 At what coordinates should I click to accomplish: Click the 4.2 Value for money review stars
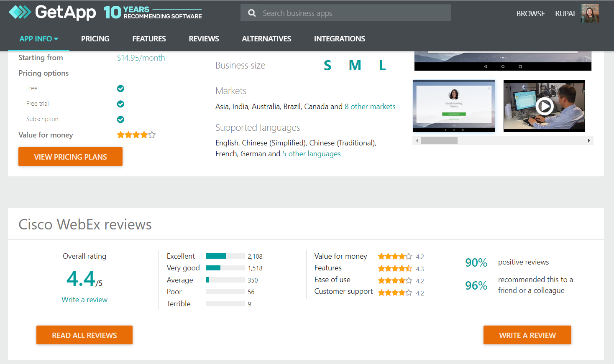[395, 256]
